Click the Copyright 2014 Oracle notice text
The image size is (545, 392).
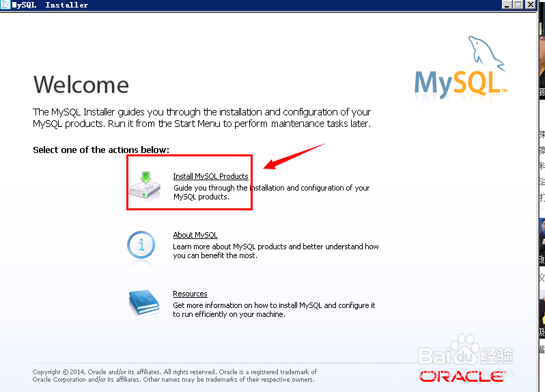(x=175, y=376)
